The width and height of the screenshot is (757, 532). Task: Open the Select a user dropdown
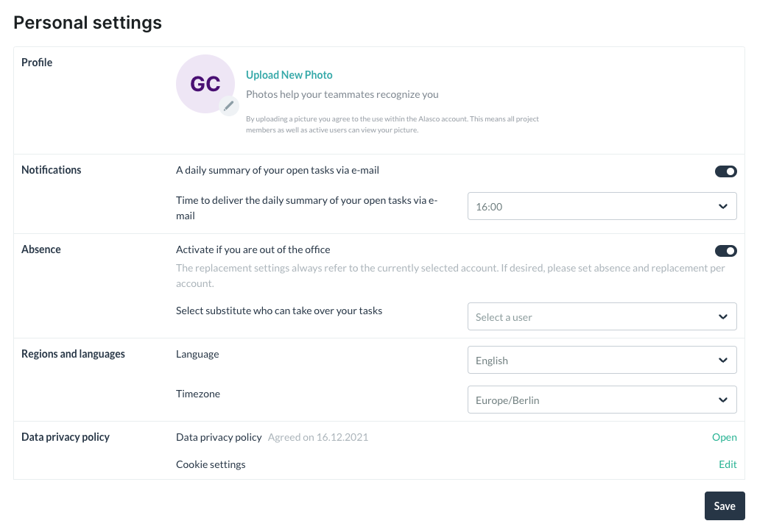click(x=594, y=317)
